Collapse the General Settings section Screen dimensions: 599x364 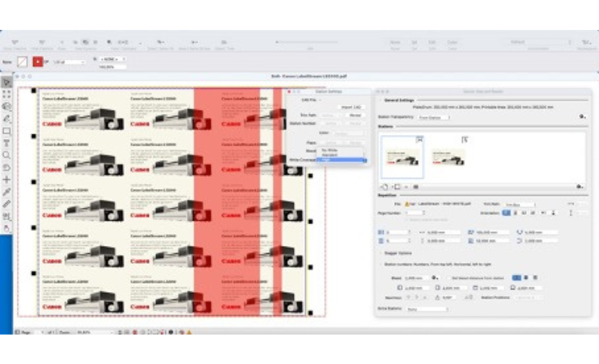point(380,100)
